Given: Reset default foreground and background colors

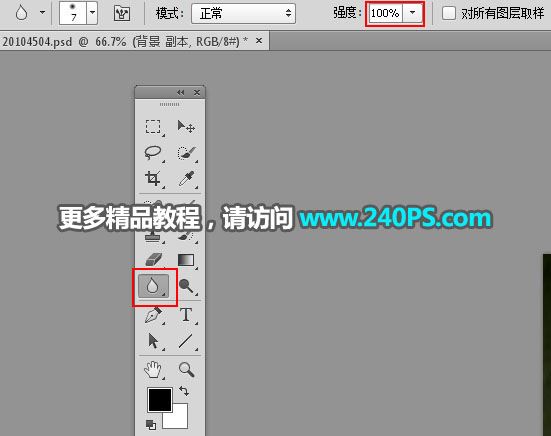Looking at the screenshot, I should click(151, 424).
